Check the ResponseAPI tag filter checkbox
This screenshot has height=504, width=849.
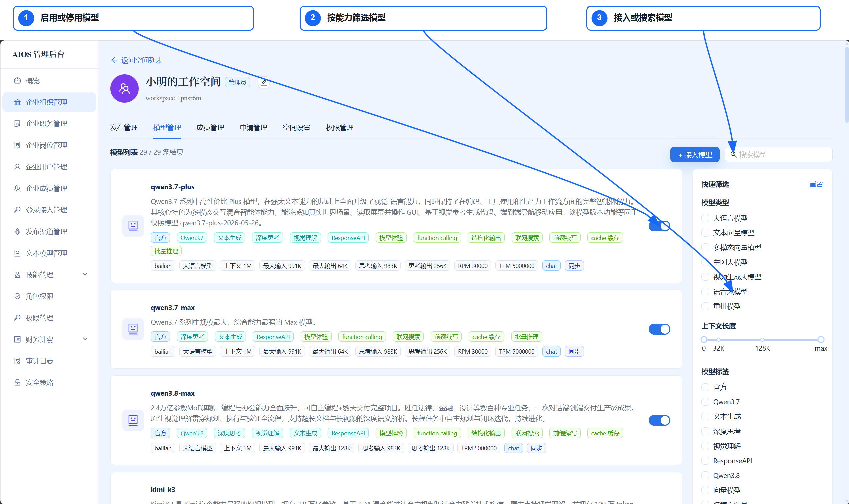pos(705,461)
